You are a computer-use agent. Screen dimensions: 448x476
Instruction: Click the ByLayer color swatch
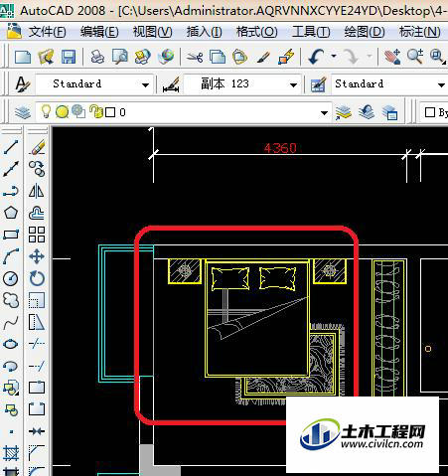[430, 112]
